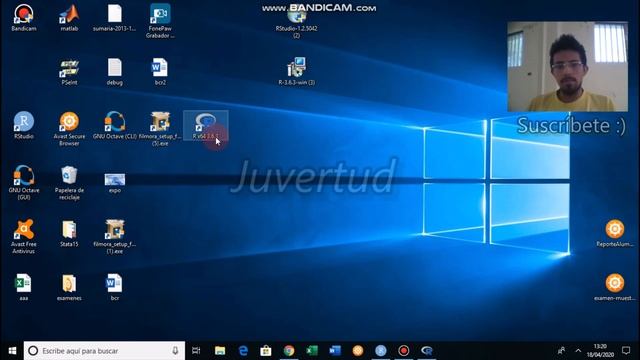
Task: Open Excel from the taskbar
Action: coord(312,351)
